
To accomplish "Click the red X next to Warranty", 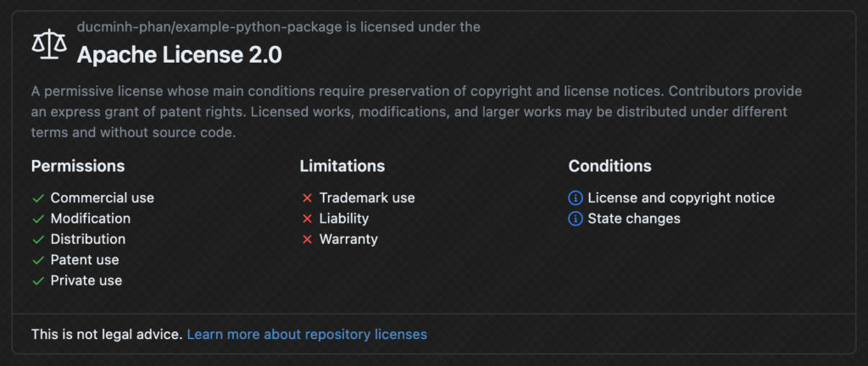I will click(x=307, y=240).
